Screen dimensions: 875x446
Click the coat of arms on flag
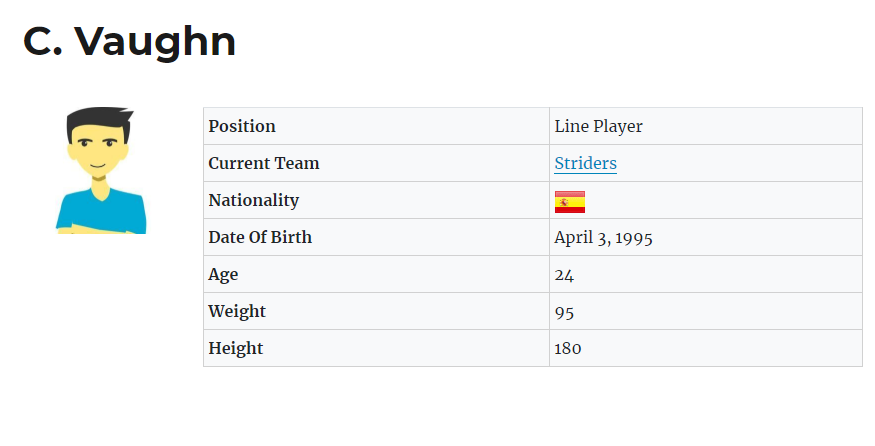(564, 202)
